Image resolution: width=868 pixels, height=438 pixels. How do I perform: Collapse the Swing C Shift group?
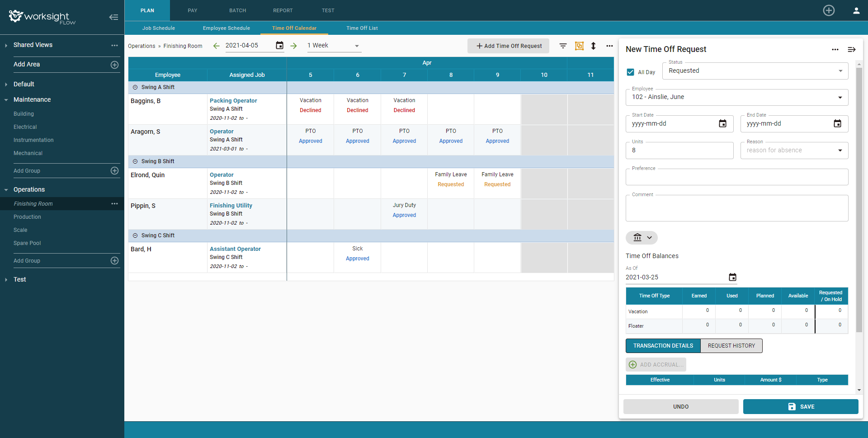pyautogui.click(x=134, y=235)
